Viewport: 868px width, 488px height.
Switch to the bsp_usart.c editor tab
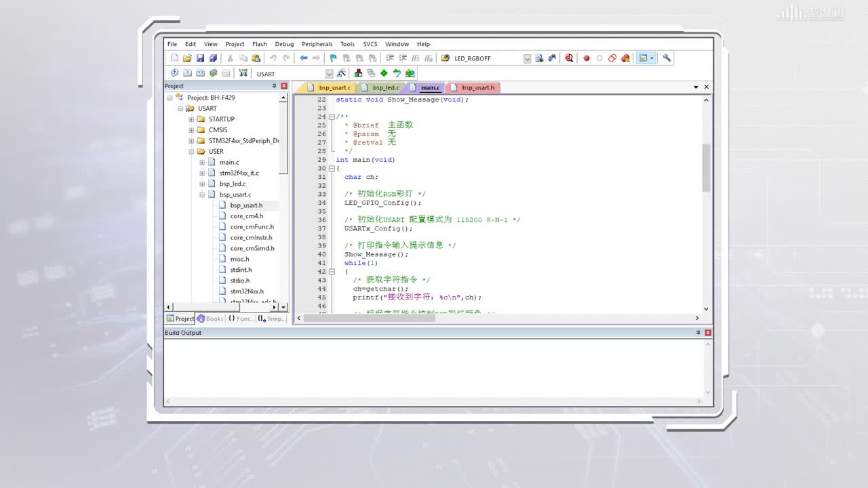329,87
